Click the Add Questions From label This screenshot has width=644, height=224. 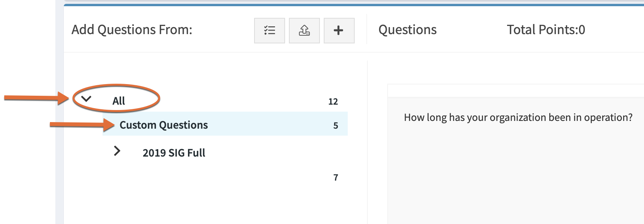132,30
